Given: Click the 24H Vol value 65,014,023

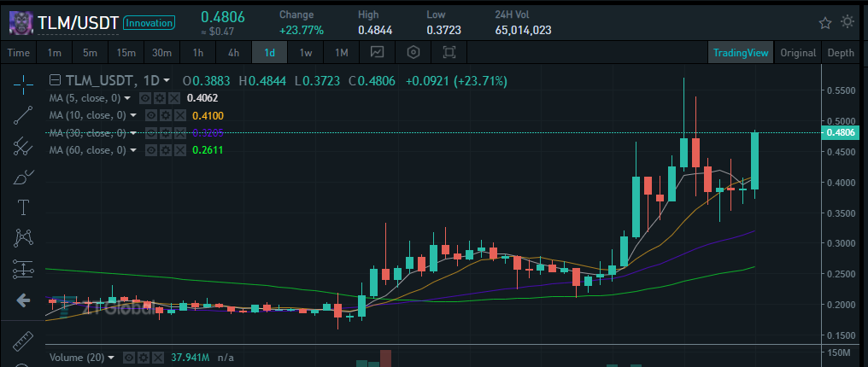Looking at the screenshot, I should 523,30.
